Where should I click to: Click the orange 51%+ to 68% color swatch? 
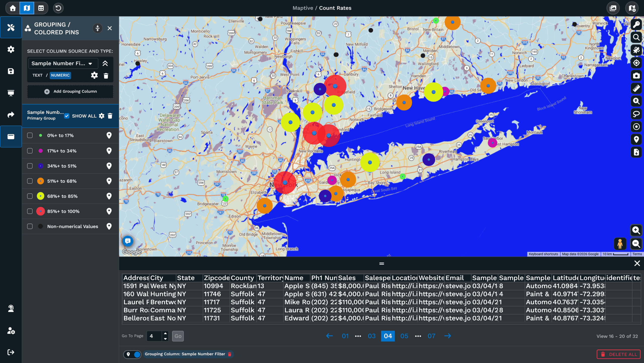(41, 181)
